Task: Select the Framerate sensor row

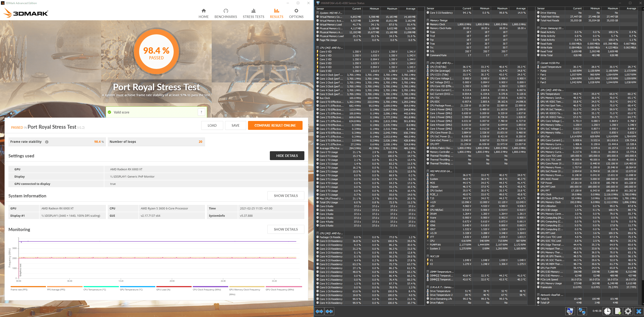Action: [x=587, y=287]
